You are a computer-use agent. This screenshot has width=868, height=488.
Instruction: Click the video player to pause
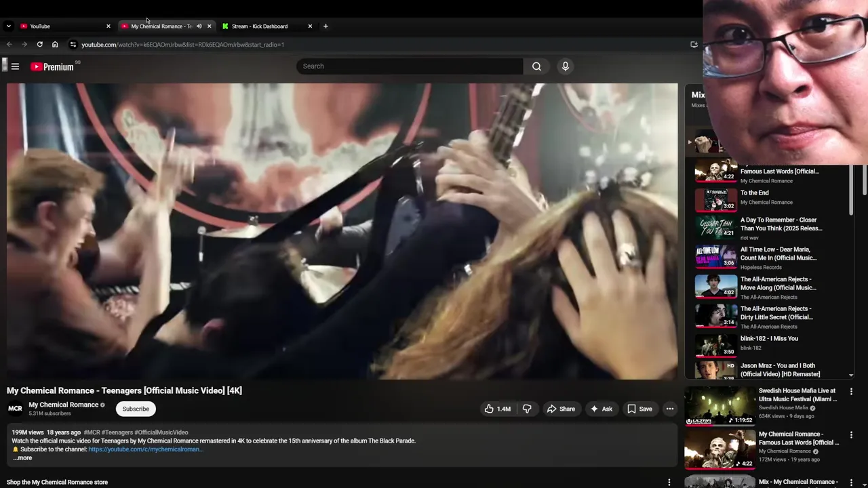(342, 231)
